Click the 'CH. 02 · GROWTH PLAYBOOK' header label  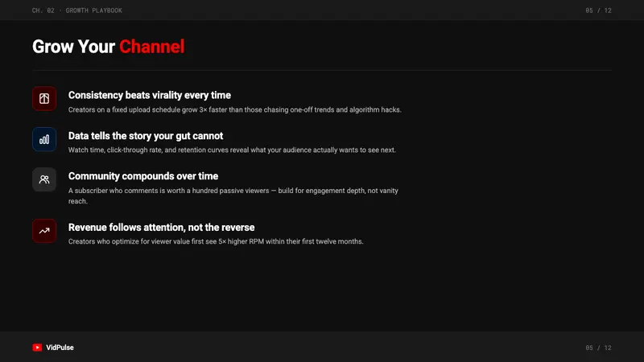point(76,10)
